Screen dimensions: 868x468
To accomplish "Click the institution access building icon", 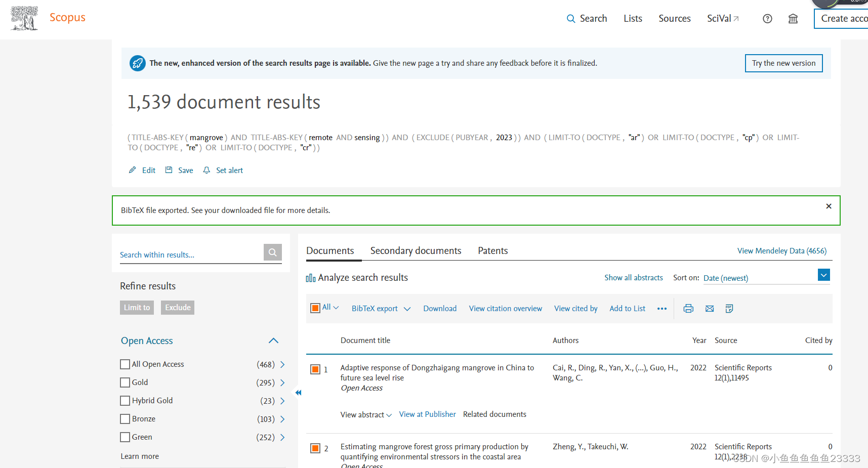I will pos(793,18).
